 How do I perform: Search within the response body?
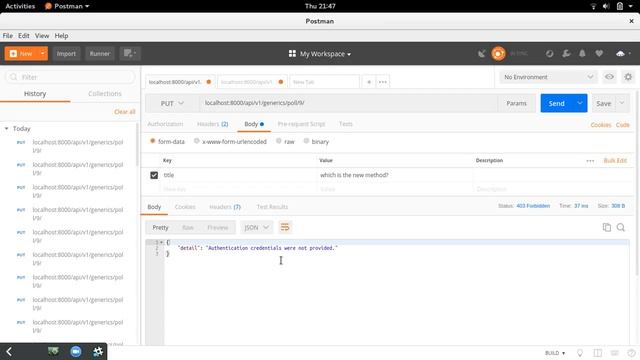coord(621,227)
